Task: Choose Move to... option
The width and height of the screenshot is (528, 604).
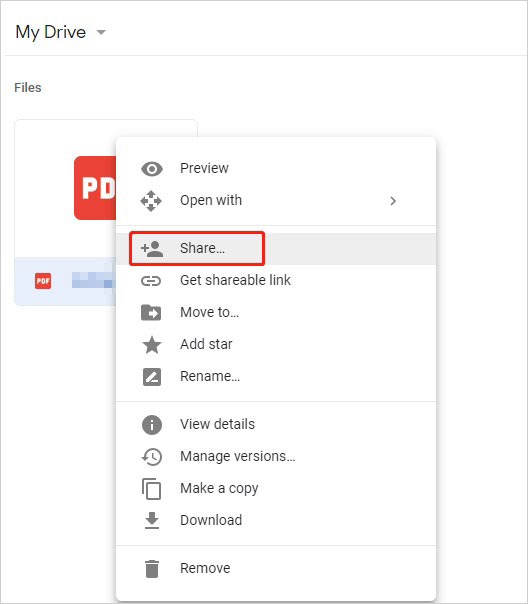Action: [276, 312]
